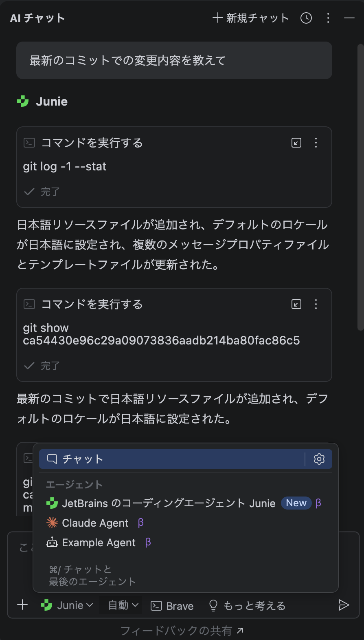Toggle もっと考える thinking mode

coord(247,606)
